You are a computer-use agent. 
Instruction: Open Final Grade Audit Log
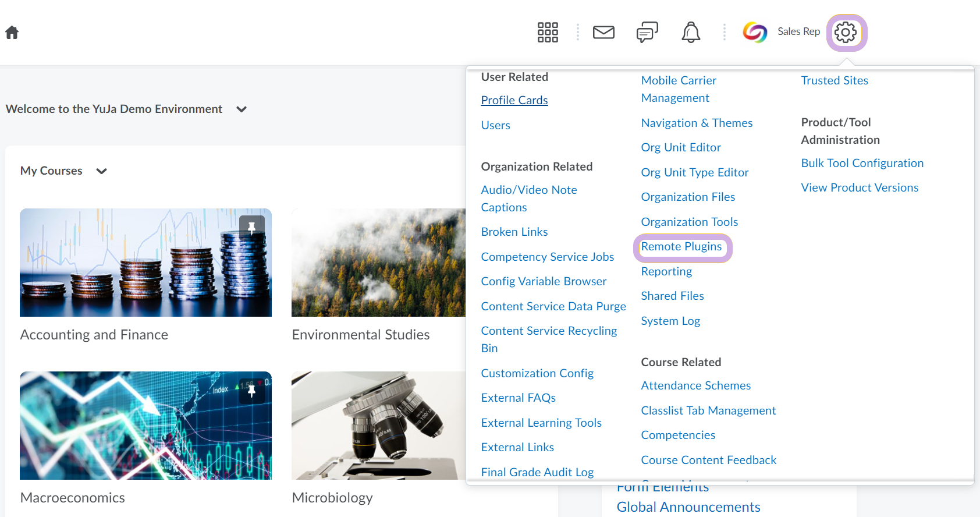click(537, 472)
